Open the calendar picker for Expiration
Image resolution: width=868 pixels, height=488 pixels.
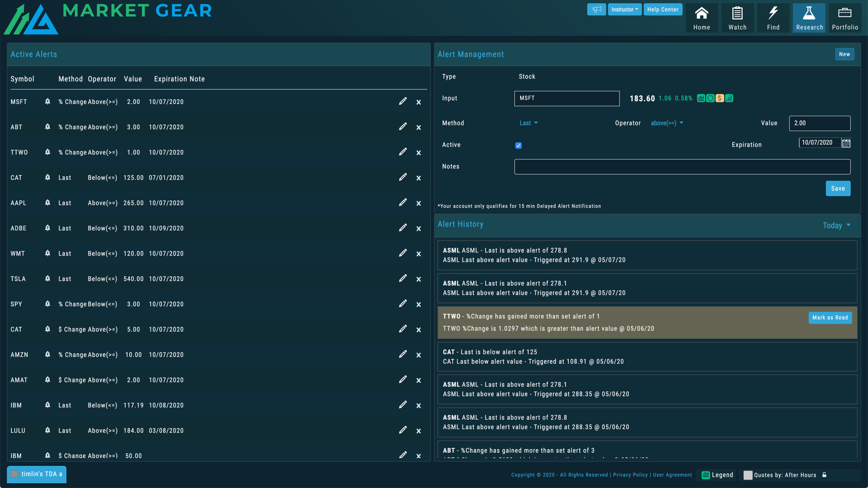coord(846,143)
